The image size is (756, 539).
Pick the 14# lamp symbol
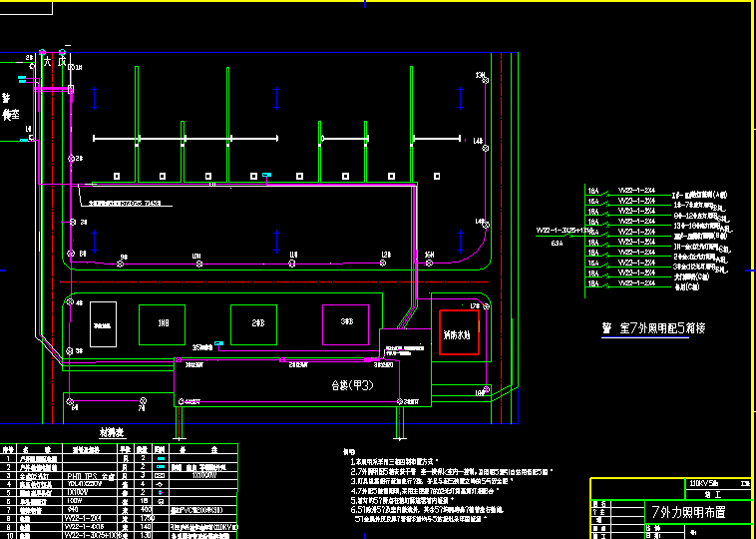pos(486,148)
